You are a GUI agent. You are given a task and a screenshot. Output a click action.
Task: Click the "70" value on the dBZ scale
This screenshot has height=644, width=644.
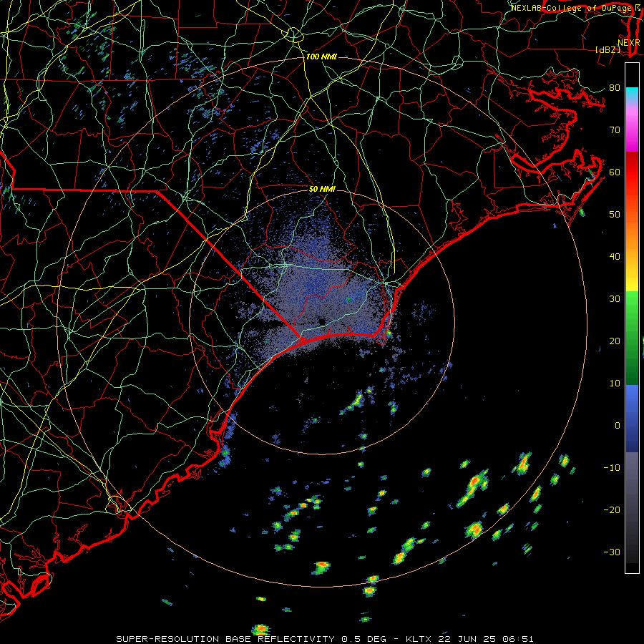point(615,130)
